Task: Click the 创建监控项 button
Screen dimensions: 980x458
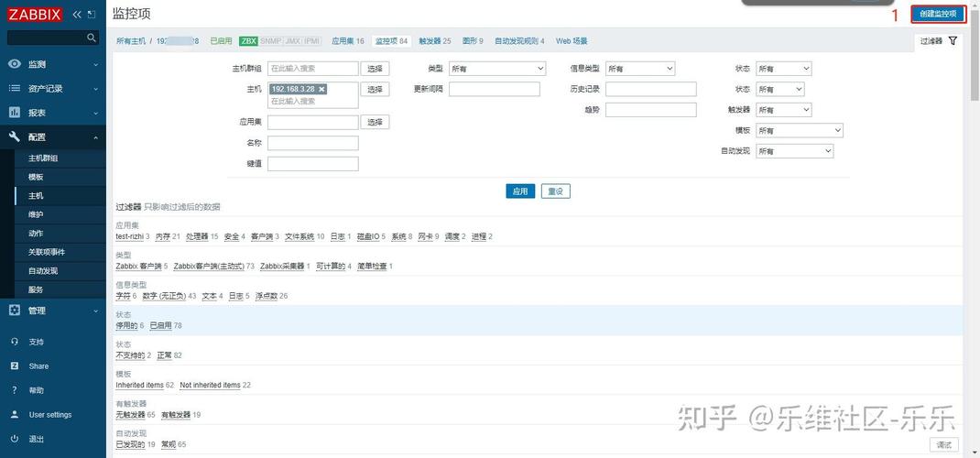Action: tap(938, 14)
